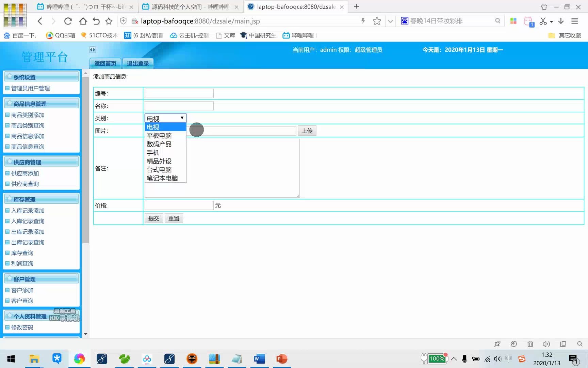The image size is (588, 368).
Task: Click the shield icon in the address bar
Action: tap(123, 21)
